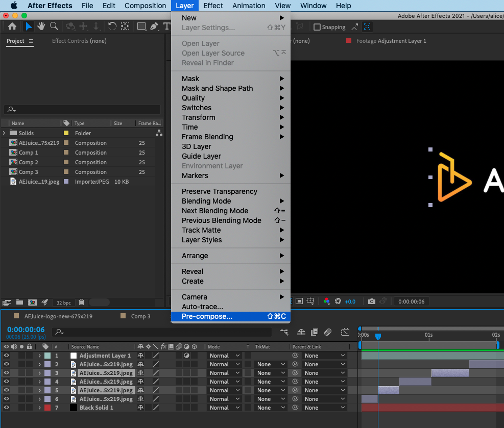The width and height of the screenshot is (504, 428).
Task: Toggle visibility of layer 6
Action: click(7, 399)
